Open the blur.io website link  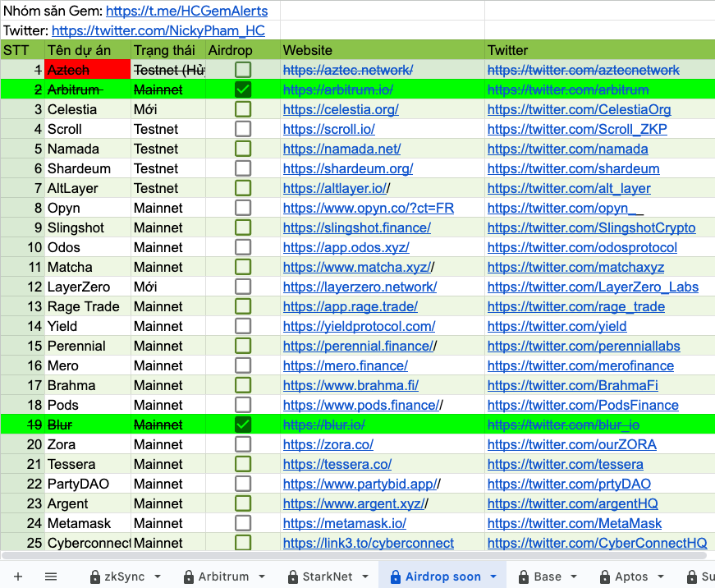coord(323,425)
